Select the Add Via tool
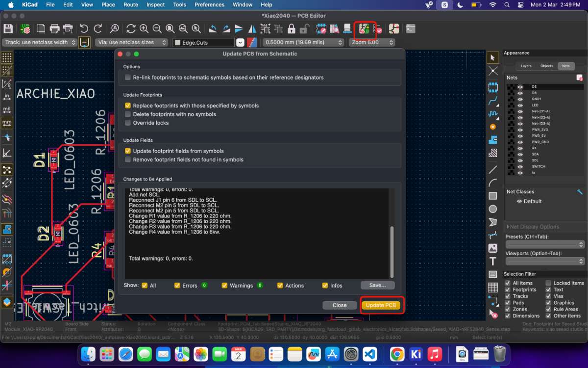The image size is (588, 368). click(493, 127)
